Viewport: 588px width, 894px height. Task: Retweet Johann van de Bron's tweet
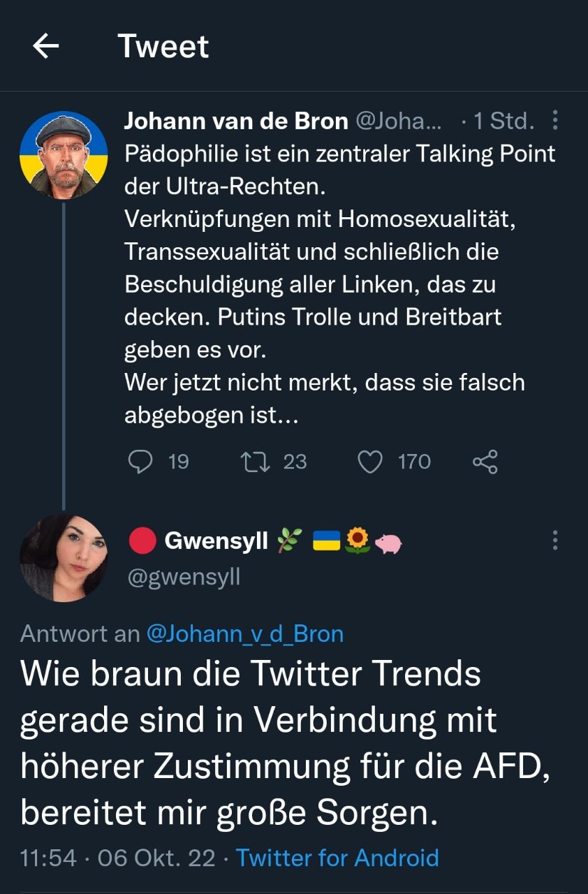pos(249,462)
